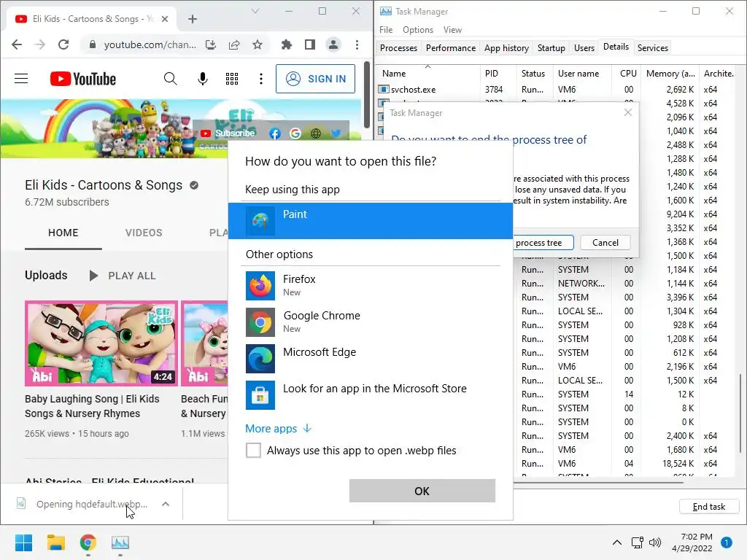Open YouTube settings three-dot menu
Viewport: 747px width, 560px height.
(260, 79)
